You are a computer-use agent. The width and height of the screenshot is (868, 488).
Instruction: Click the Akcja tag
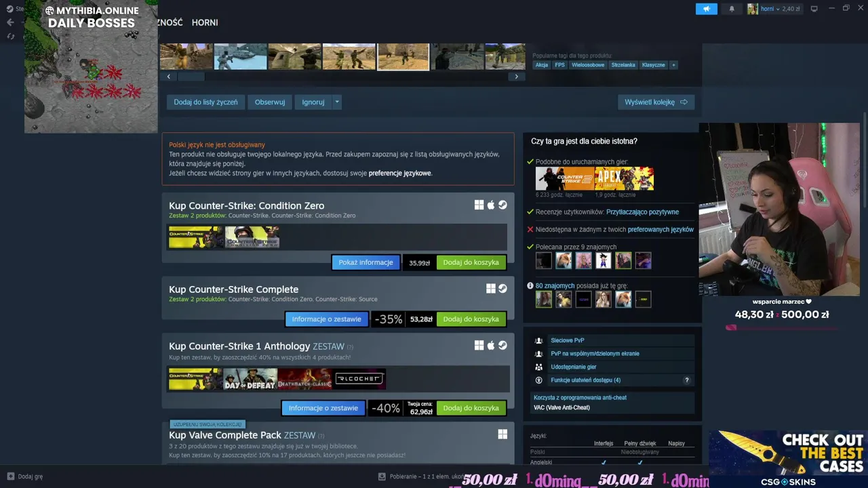541,65
